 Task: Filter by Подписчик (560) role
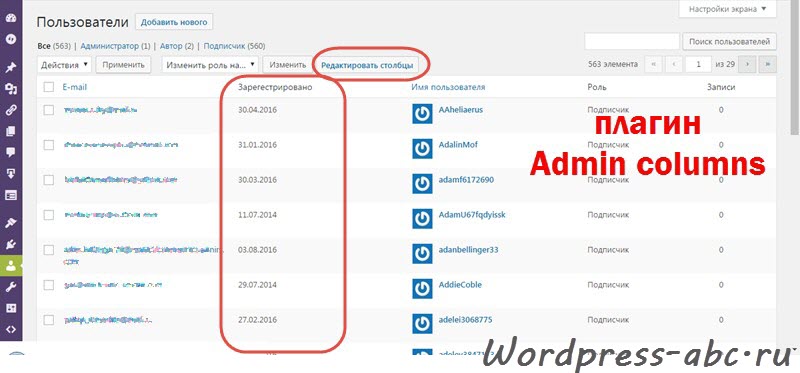[234, 46]
